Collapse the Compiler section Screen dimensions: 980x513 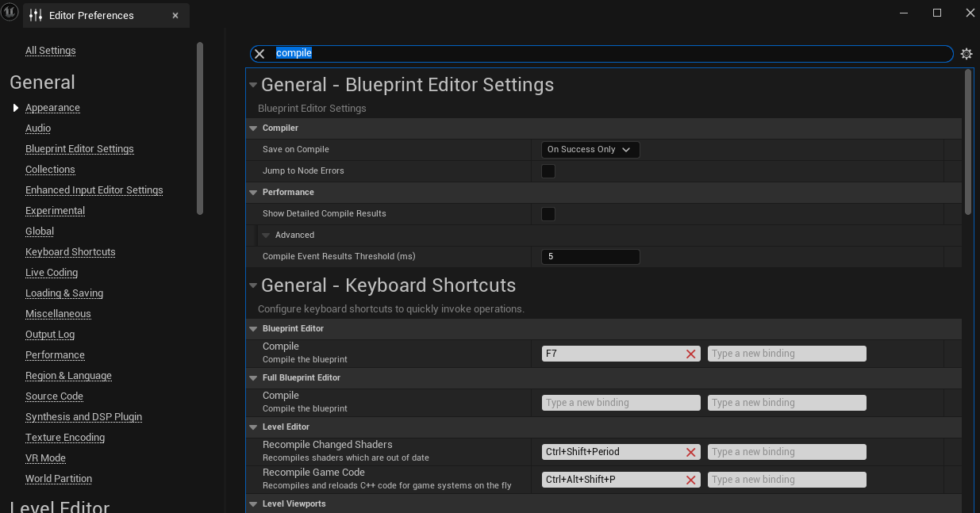[253, 128]
